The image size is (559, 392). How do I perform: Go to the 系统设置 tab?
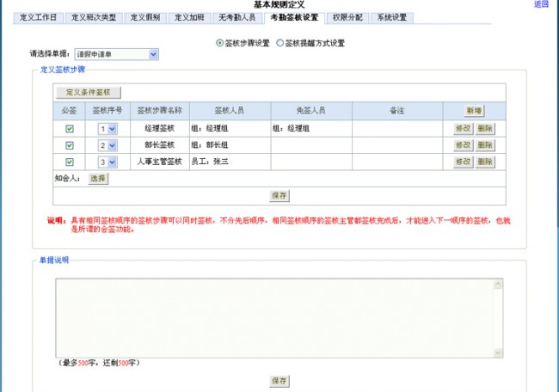pyautogui.click(x=392, y=17)
